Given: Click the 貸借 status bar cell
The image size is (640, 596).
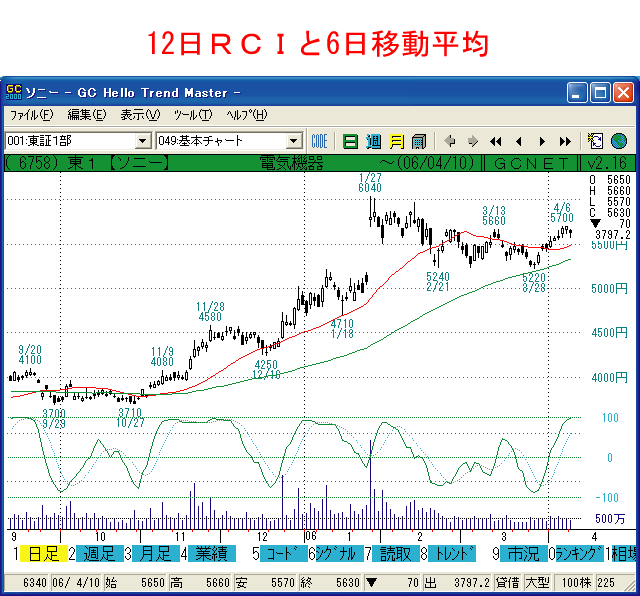Looking at the screenshot, I should point(507,583).
